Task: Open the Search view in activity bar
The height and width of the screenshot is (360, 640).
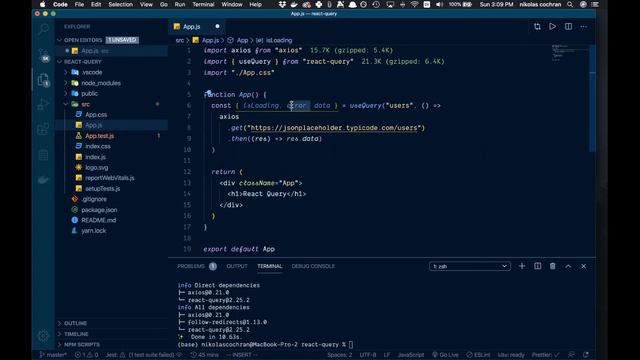Action: click(43, 29)
